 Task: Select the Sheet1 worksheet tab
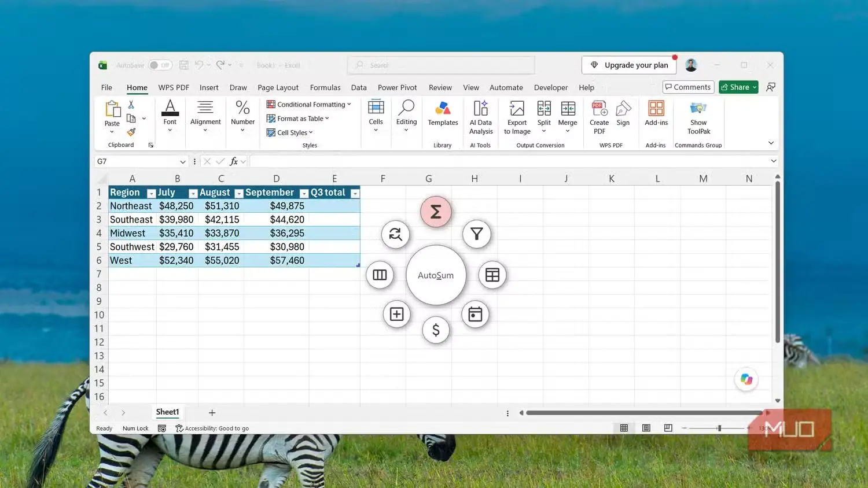(167, 412)
